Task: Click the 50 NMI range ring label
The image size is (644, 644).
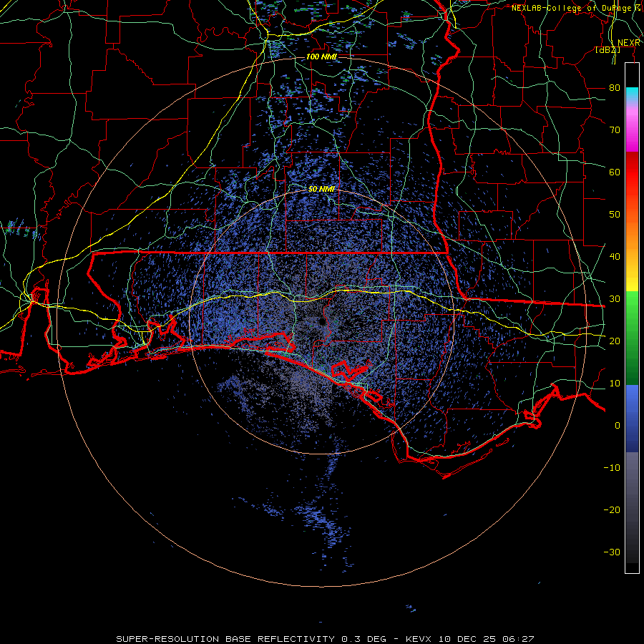Action: click(x=321, y=189)
